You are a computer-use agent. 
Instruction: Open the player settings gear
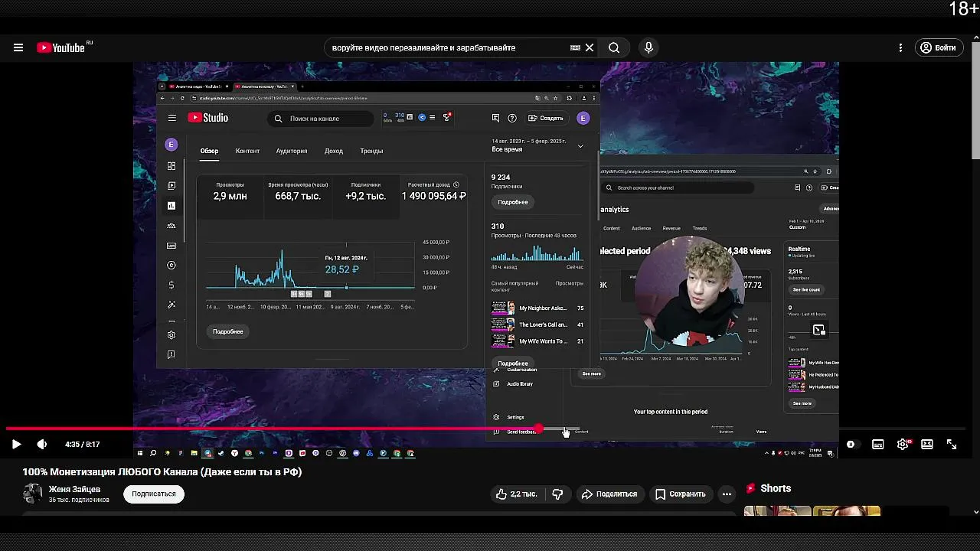[903, 444]
